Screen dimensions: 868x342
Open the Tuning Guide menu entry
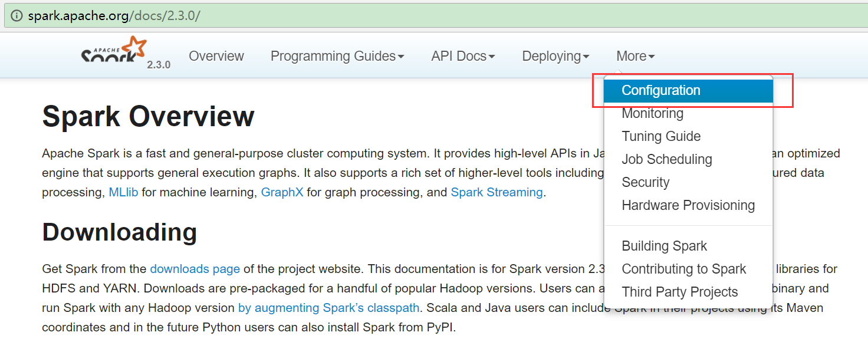(x=661, y=136)
